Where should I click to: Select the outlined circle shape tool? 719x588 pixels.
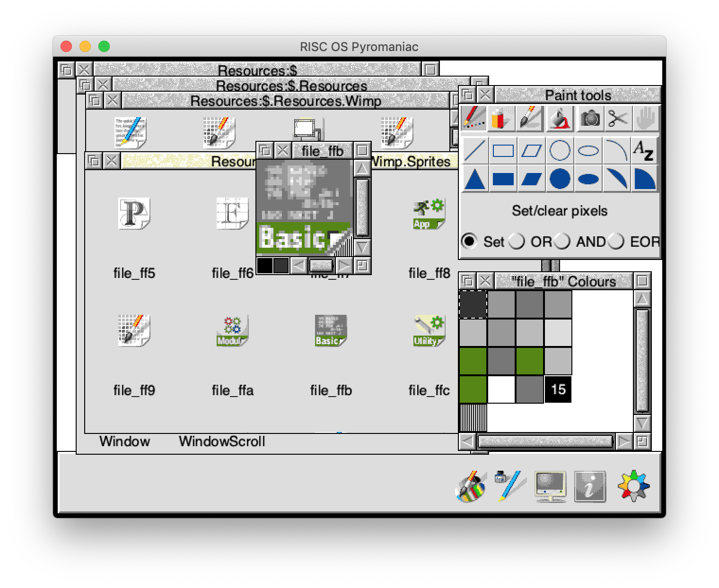pyautogui.click(x=560, y=151)
